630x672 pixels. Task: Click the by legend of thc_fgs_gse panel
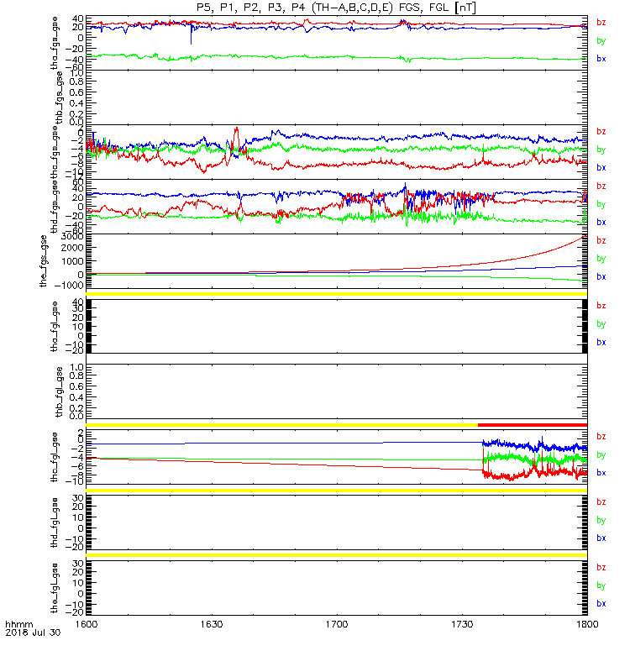pyautogui.click(x=601, y=150)
